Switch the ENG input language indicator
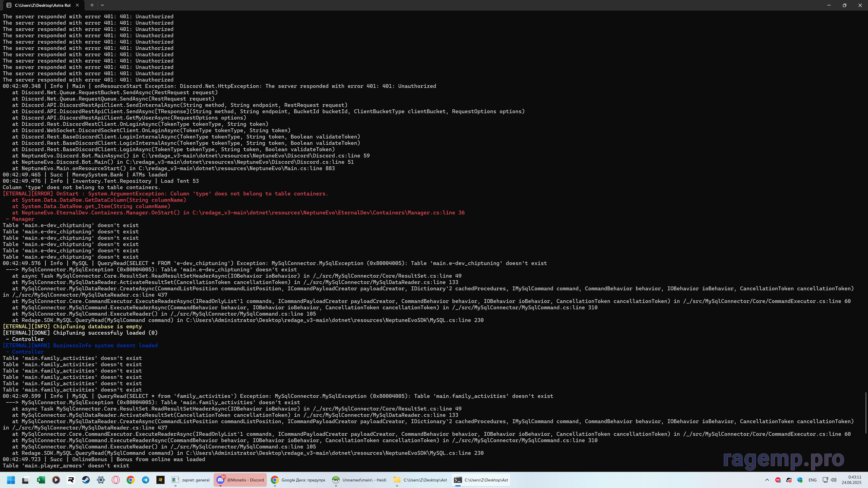Image resolution: width=868 pixels, height=488 pixels. (812, 480)
